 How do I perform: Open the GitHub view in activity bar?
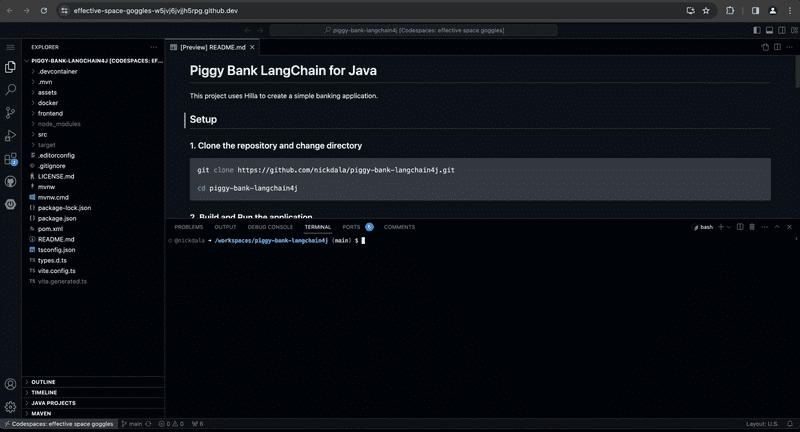click(10, 182)
